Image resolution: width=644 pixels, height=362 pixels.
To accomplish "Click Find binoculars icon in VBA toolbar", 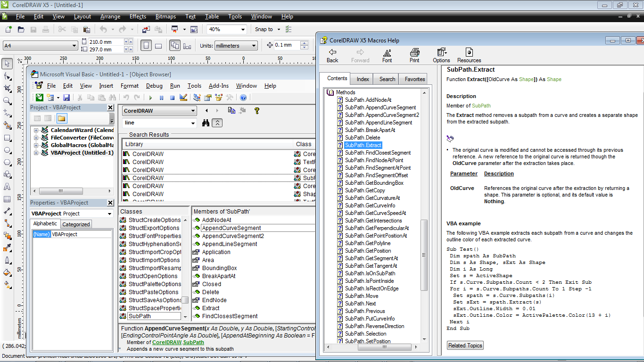I will tap(112, 98).
